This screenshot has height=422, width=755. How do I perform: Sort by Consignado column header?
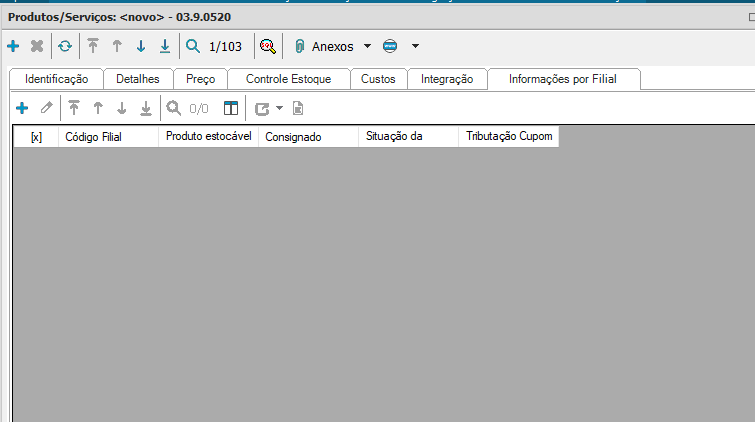pos(309,137)
